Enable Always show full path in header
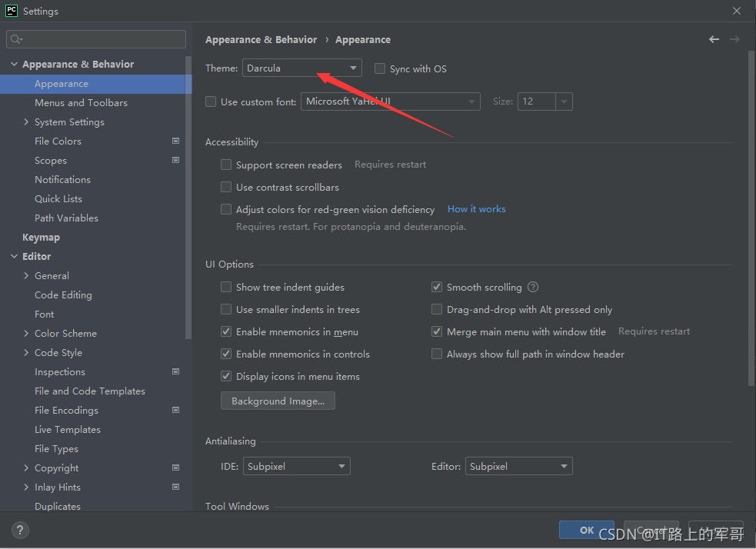 437,354
